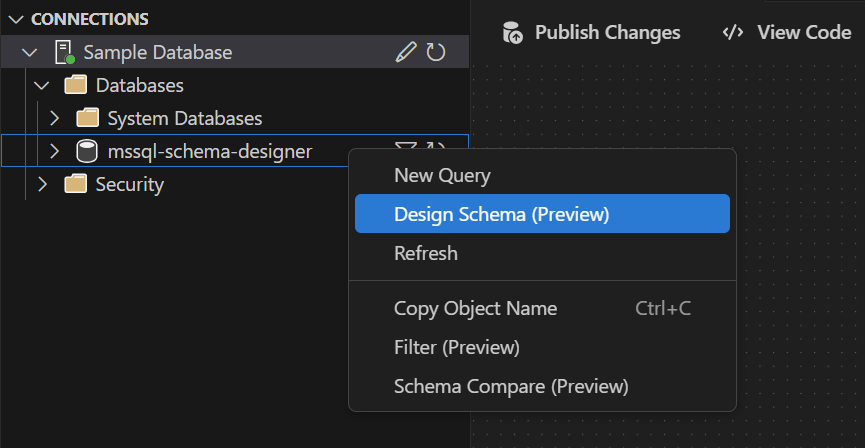The width and height of the screenshot is (865, 448).
Task: Collapse the CONNECTIONS section chevron
Action: 17,19
